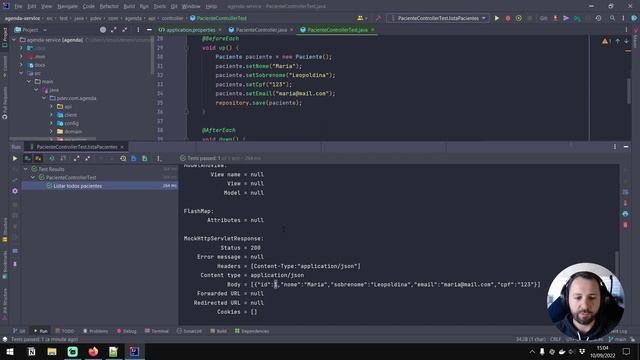Open File Explorer from taskbar
The height and width of the screenshot is (360, 640).
point(52,351)
